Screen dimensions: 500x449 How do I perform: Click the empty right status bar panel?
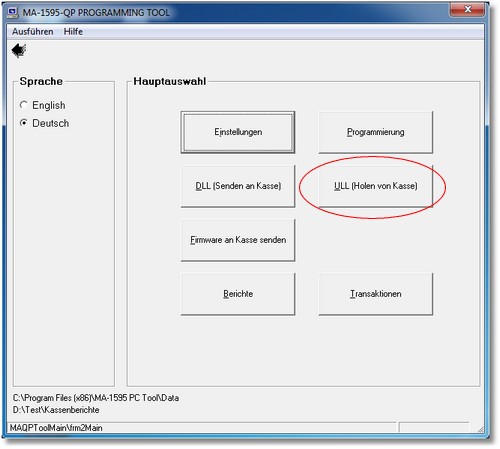[x=434, y=428]
